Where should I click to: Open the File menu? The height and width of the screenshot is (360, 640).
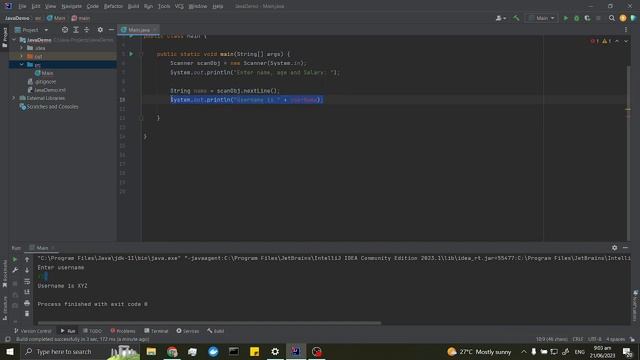click(x=22, y=6)
